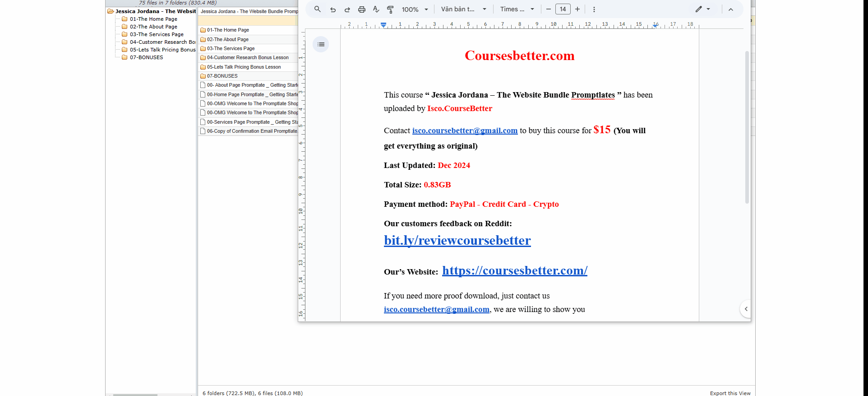Click the redo arrow icon

347,9
